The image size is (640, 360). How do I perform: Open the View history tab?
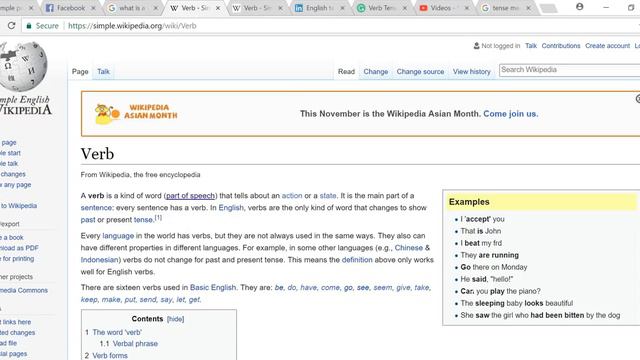click(x=471, y=71)
